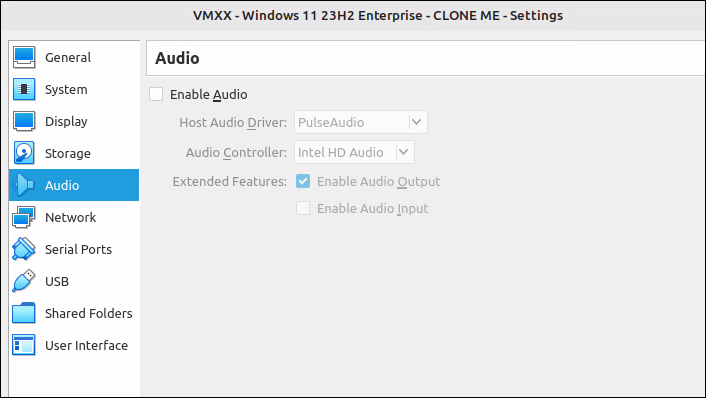Select the Shared Folders folder icon
Viewport: 706px width, 398px height.
[24, 313]
